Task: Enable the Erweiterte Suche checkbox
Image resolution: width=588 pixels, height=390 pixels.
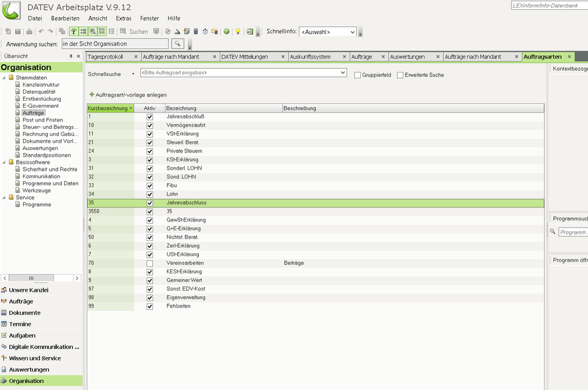Action: [x=400, y=75]
